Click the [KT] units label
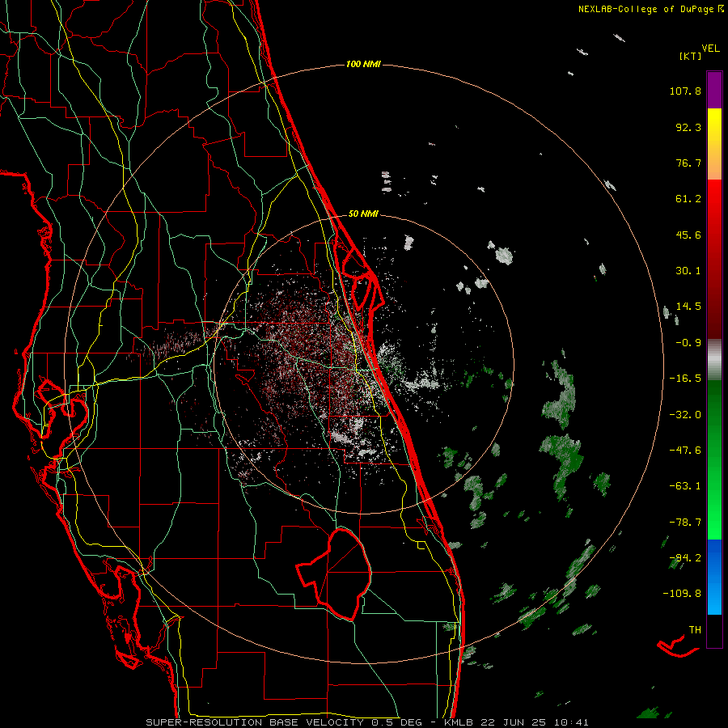Image resolution: width=728 pixels, height=728 pixels. pyautogui.click(x=690, y=56)
